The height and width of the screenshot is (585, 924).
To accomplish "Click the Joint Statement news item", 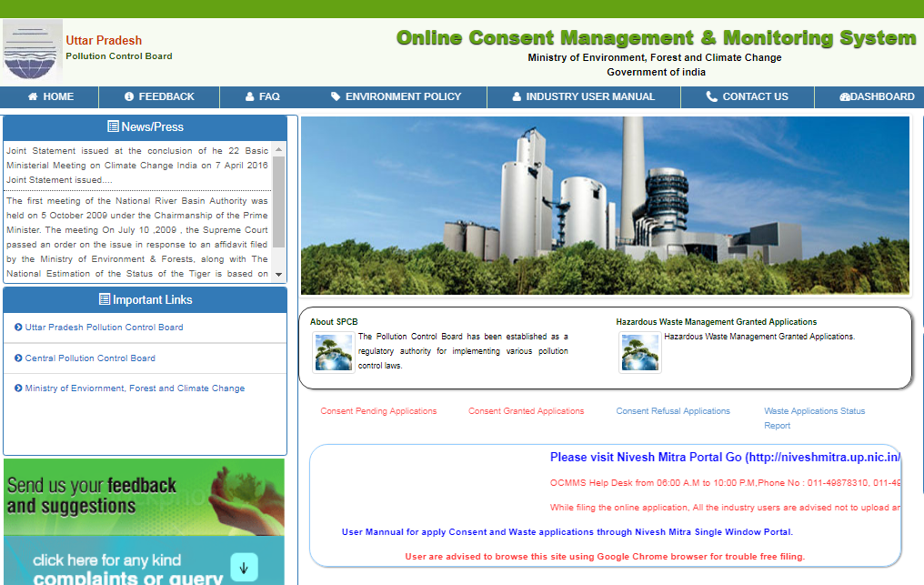I will coord(137,166).
